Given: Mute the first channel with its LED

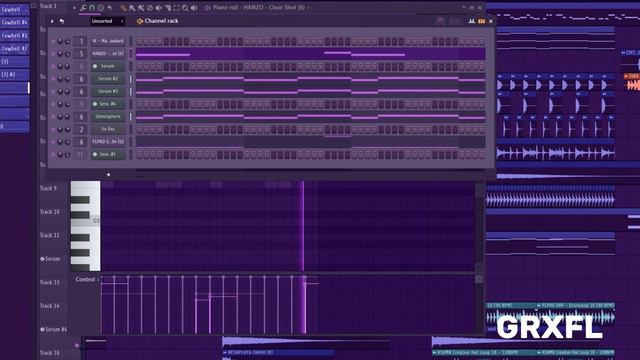Looking at the screenshot, I should point(53,41).
